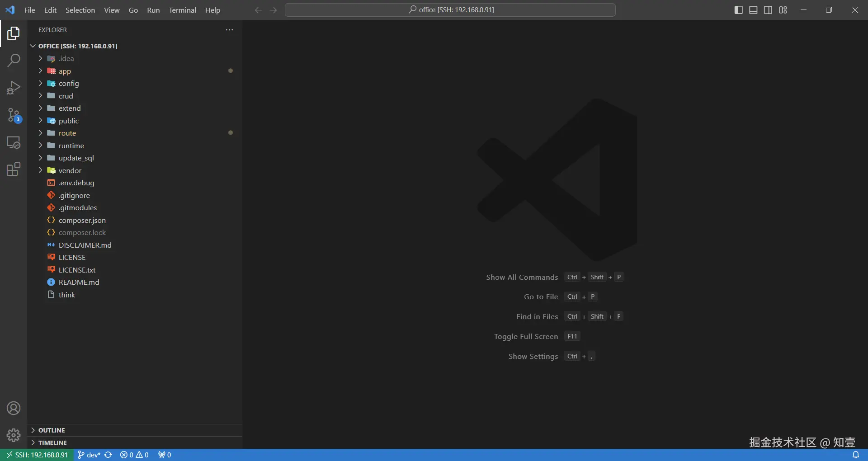Click the EXPLORER panel title
This screenshot has height=461, width=868.
click(x=52, y=30)
